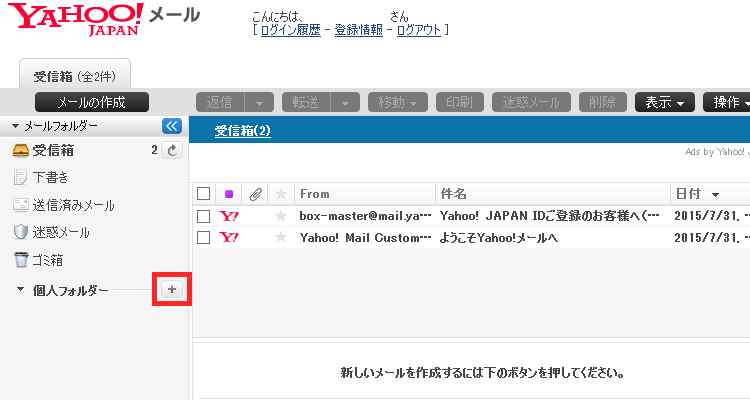Open the ゴミ箱 trash folder
This screenshot has width=750, height=400.
click(x=47, y=260)
